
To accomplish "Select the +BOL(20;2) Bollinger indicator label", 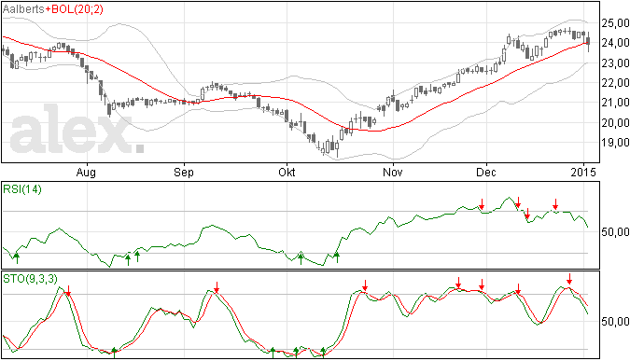I will click(74, 9).
